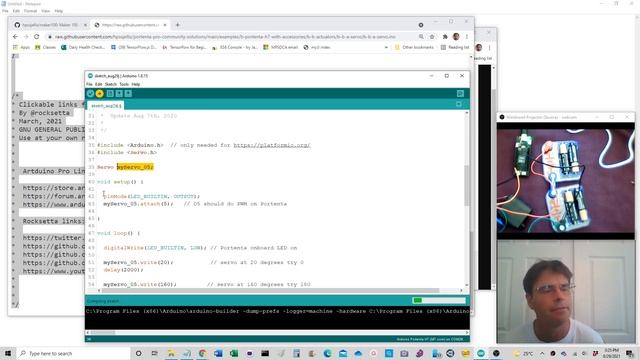
Task: Click the Chrome address bar URL
Action: (225, 37)
